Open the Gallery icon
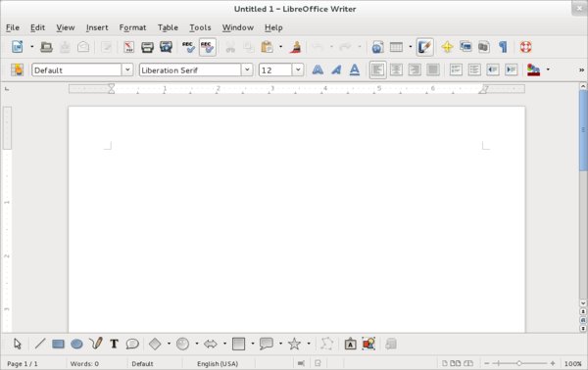 (465, 47)
